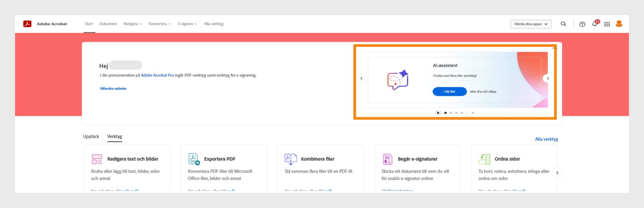Open the Utforska nyheter link
This screenshot has width=644, height=208.
[113, 88]
